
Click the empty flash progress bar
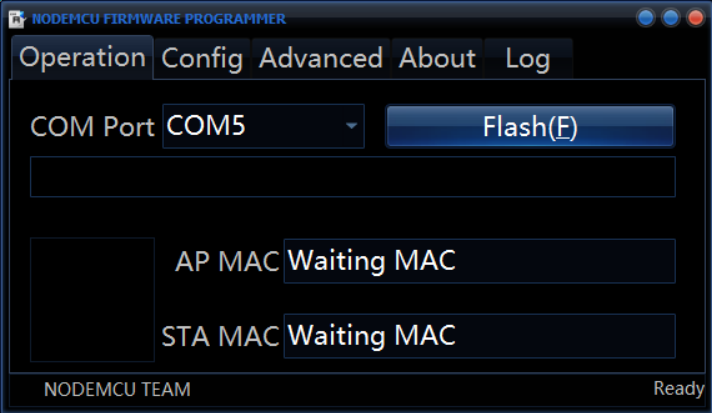click(x=352, y=177)
